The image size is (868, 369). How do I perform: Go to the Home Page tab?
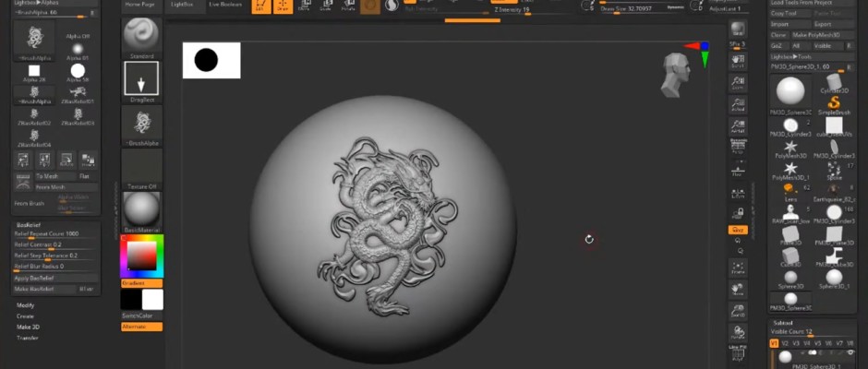pyautogui.click(x=140, y=5)
